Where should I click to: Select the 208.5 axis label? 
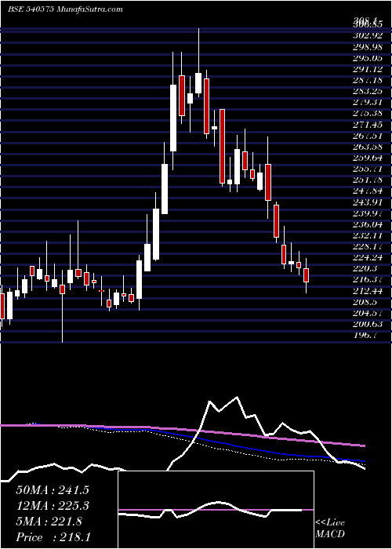(x=365, y=302)
